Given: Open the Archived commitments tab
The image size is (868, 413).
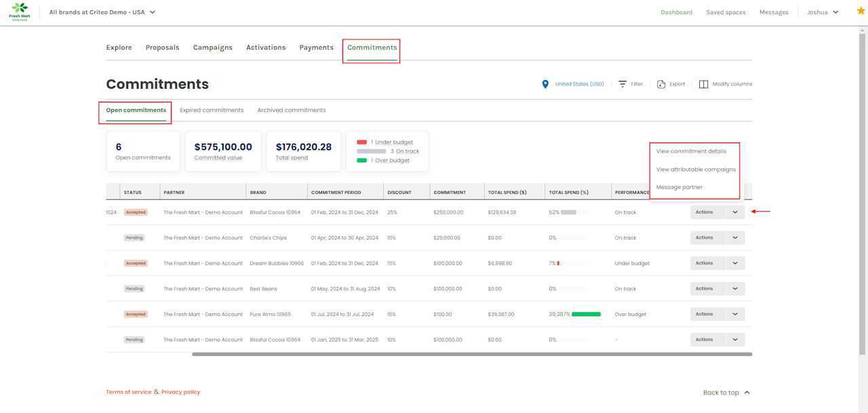Looking at the screenshot, I should 292,110.
